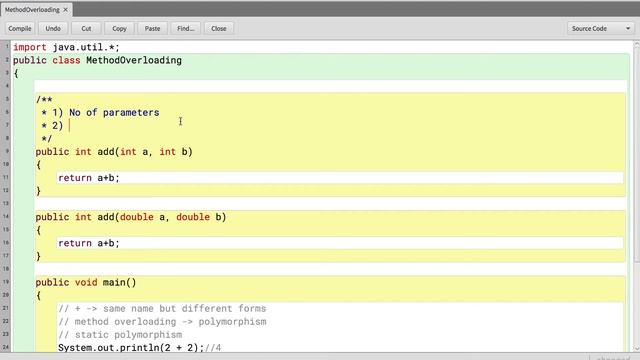This screenshot has width=640, height=360.
Task: Click line number 14 in the gutter
Action: 6,216
